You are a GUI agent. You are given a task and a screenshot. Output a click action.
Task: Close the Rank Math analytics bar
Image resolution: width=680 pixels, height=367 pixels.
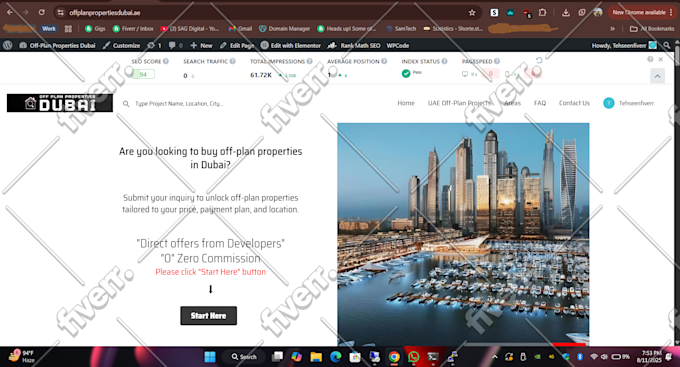pyautogui.click(x=660, y=59)
